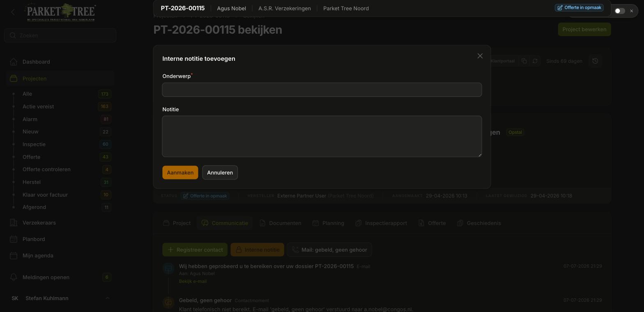This screenshot has width=644, height=312.
Task: Toggle the switch in the top bar
Action: tap(620, 11)
